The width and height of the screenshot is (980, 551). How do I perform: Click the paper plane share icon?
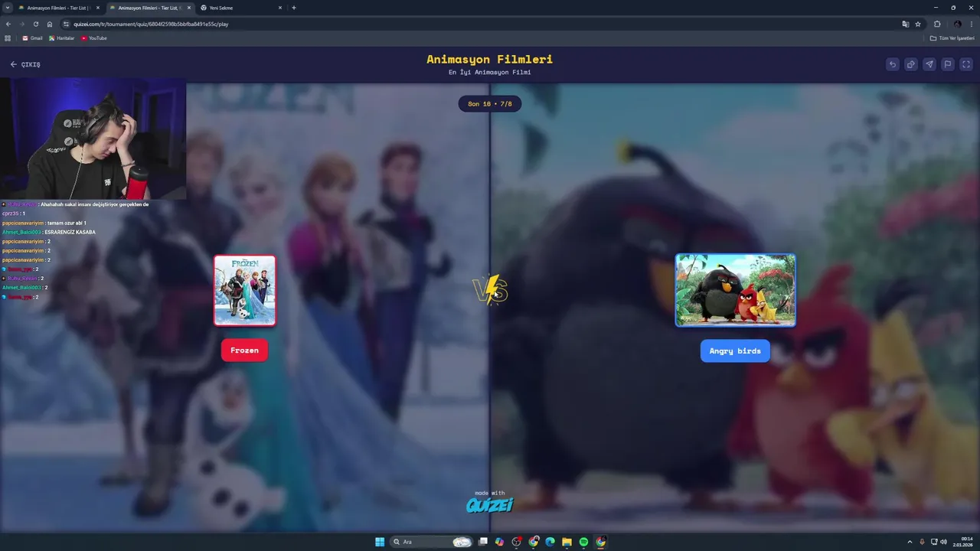pos(929,64)
